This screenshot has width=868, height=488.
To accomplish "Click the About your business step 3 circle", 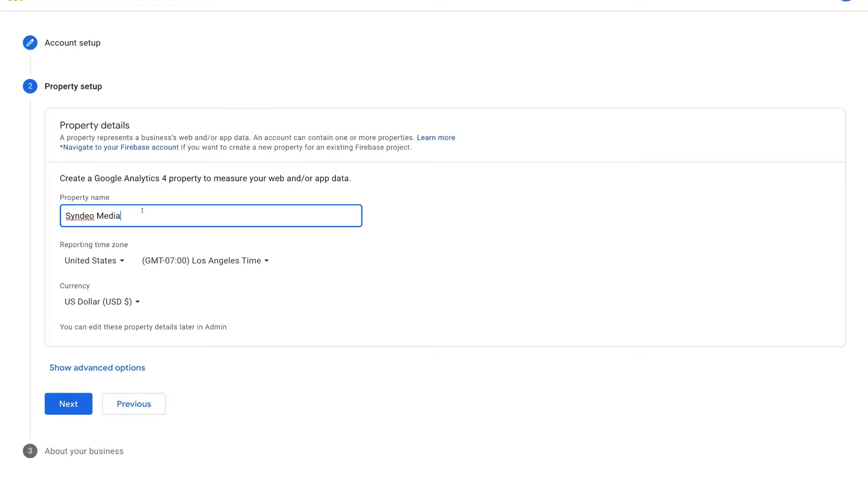I will [30, 450].
